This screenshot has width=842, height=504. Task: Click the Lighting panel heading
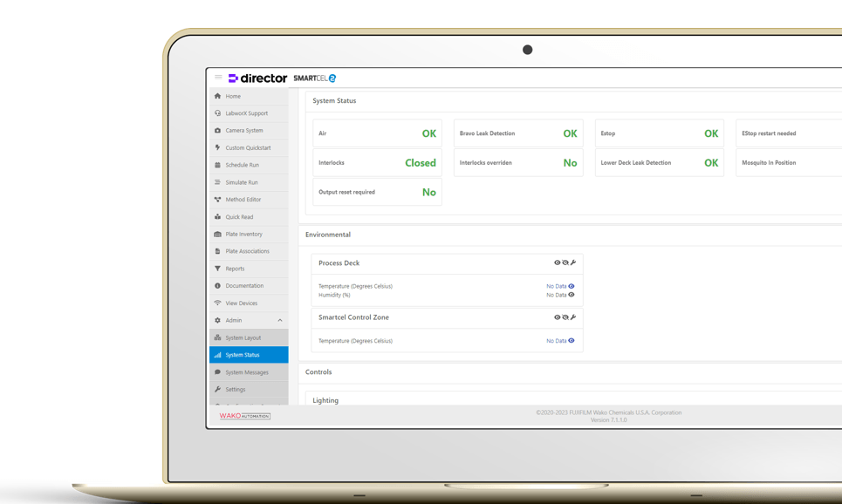coord(325,400)
